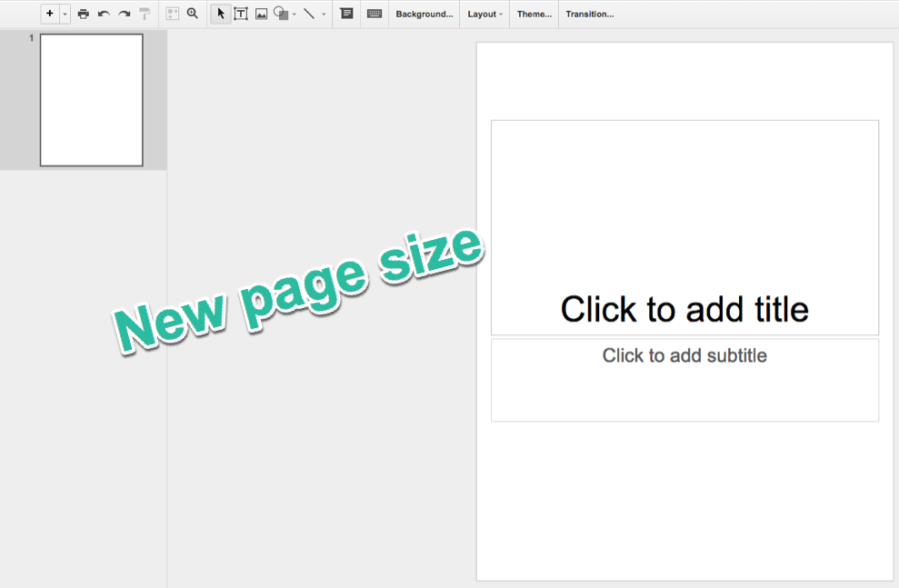
Task: Select slide 1 thumbnail
Action: pyautogui.click(x=91, y=100)
